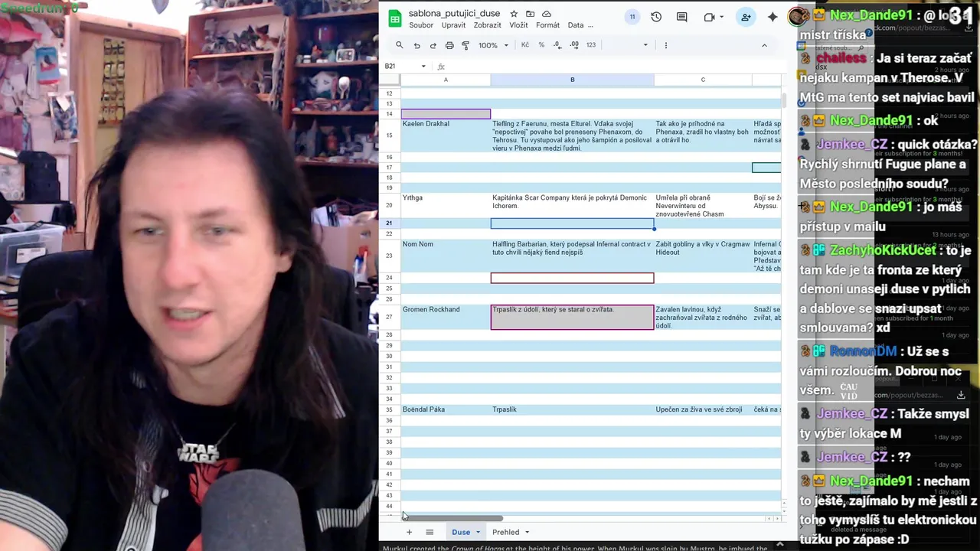Click Jemkee_CZ quick otázka username

[852, 145]
